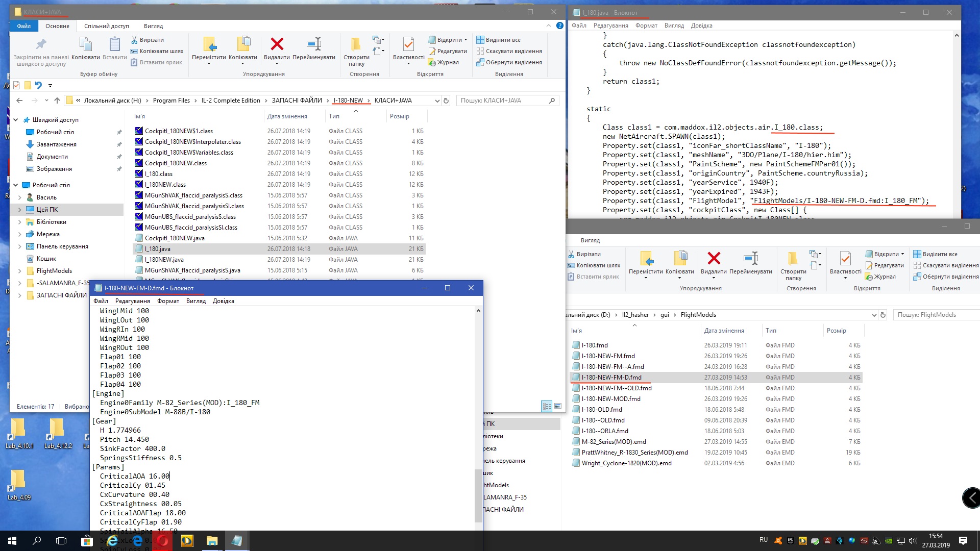Open address bar history dropdown for КЛАСИ+JAVA
The image size is (980, 551).
[437, 101]
